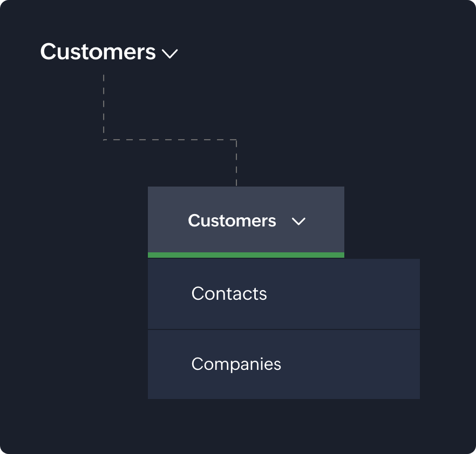This screenshot has height=454, width=476.
Task: Choose Companies in the Customers menu
Action: (236, 364)
